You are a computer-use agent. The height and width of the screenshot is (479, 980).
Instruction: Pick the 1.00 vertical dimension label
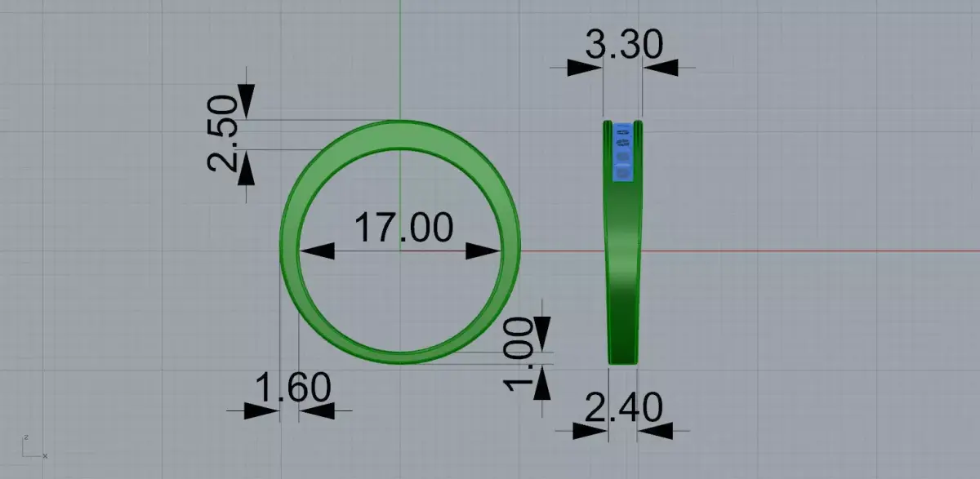(520, 353)
